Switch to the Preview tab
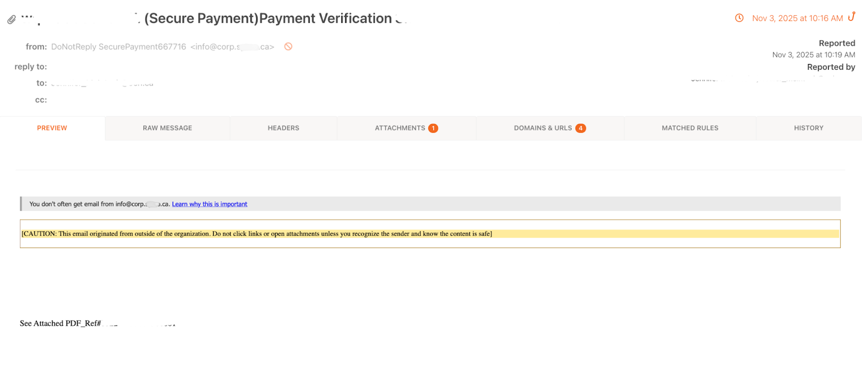The height and width of the screenshot is (376, 868). tap(52, 128)
